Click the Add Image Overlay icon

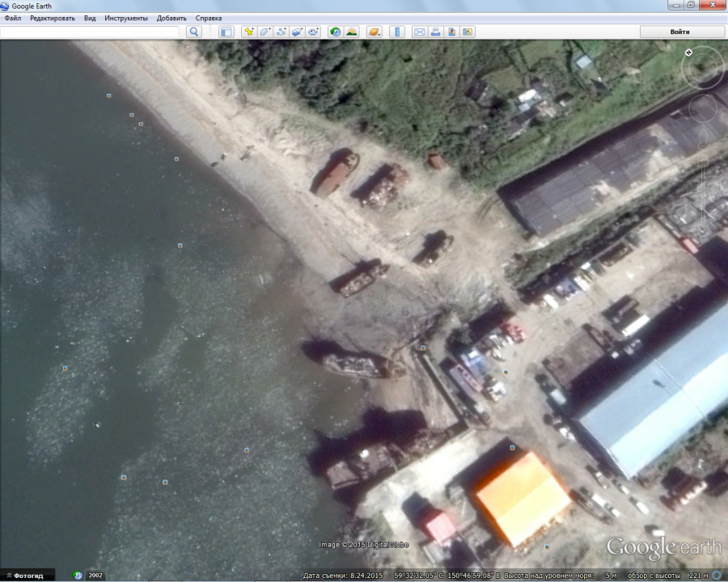pos(297,32)
